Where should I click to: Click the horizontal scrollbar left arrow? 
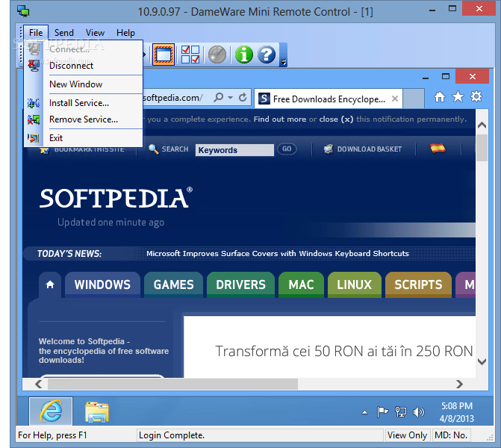[x=39, y=384]
